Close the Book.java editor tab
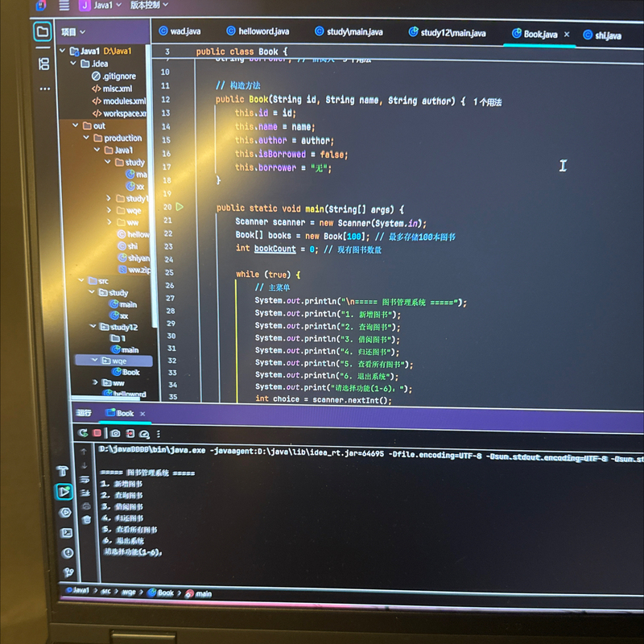The image size is (644, 644). tap(567, 35)
